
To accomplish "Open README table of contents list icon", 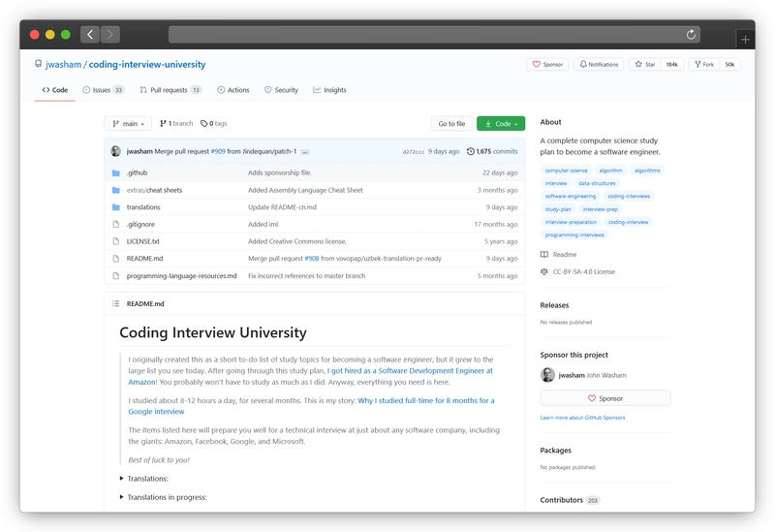I will pos(115,303).
